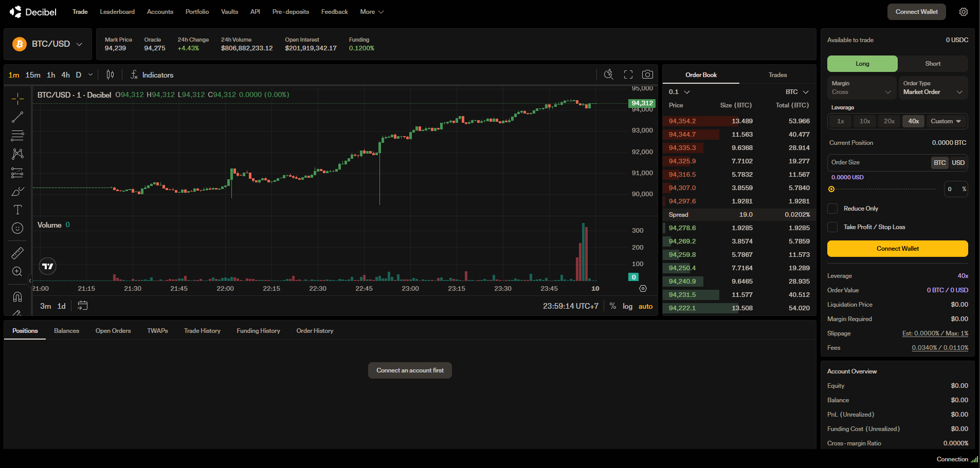Open the Custom leverage dropdown
The height and width of the screenshot is (468, 980).
946,121
